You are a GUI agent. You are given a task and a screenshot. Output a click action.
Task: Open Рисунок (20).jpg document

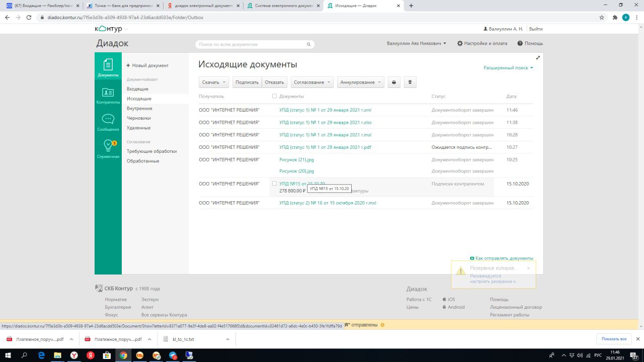(296, 171)
